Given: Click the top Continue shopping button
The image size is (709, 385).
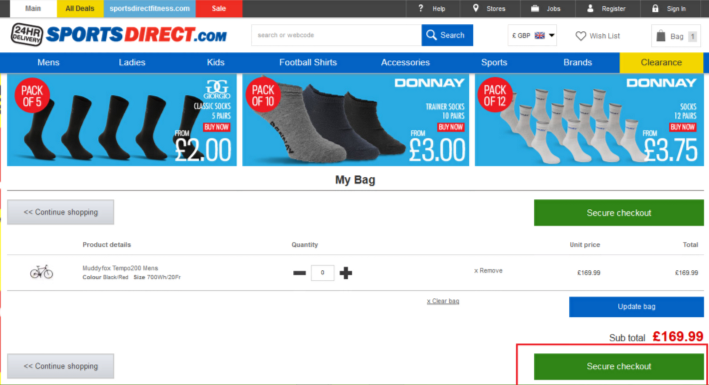Looking at the screenshot, I should tap(61, 212).
